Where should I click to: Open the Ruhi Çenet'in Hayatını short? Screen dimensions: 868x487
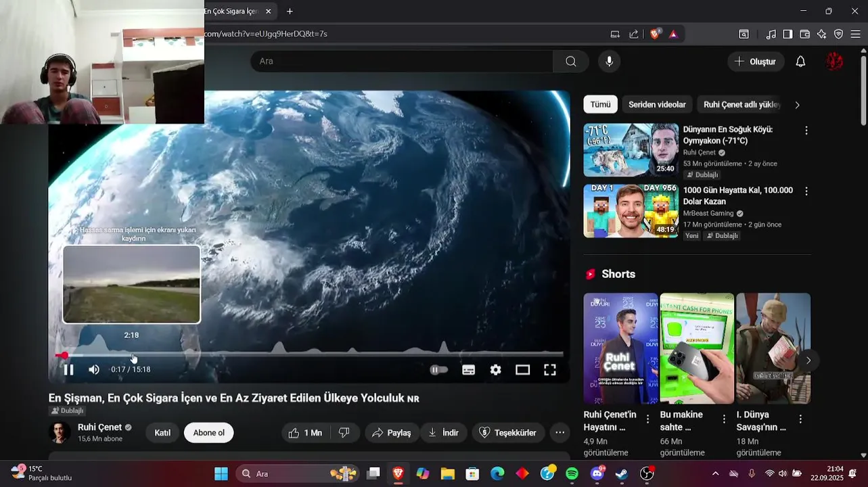click(620, 348)
